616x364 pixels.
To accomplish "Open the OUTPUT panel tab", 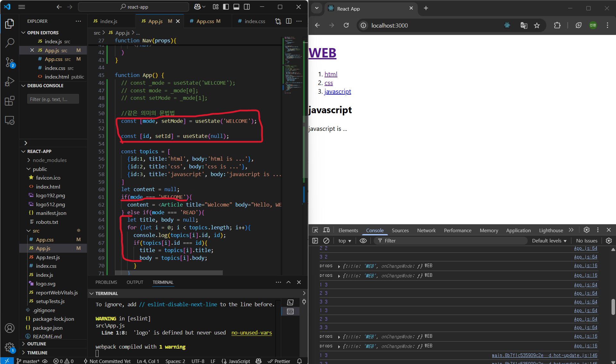I will (x=135, y=282).
